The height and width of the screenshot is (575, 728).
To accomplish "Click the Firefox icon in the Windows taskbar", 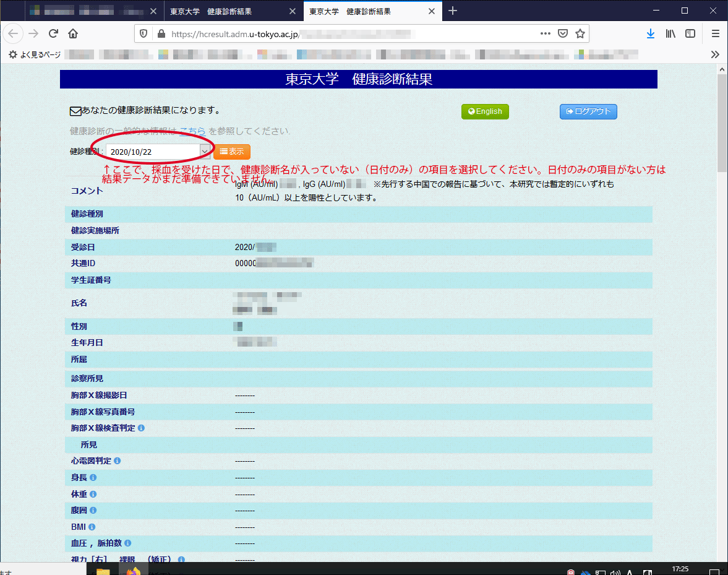I will coord(133,571).
